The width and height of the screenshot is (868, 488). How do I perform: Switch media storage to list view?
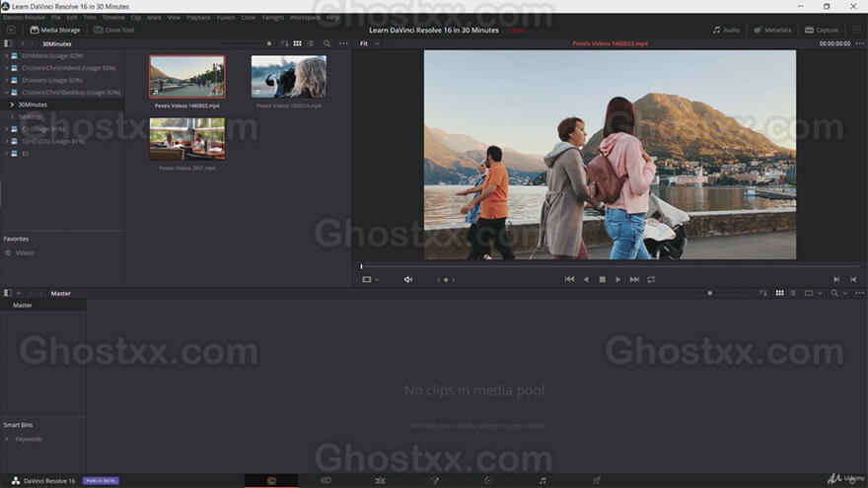click(311, 43)
